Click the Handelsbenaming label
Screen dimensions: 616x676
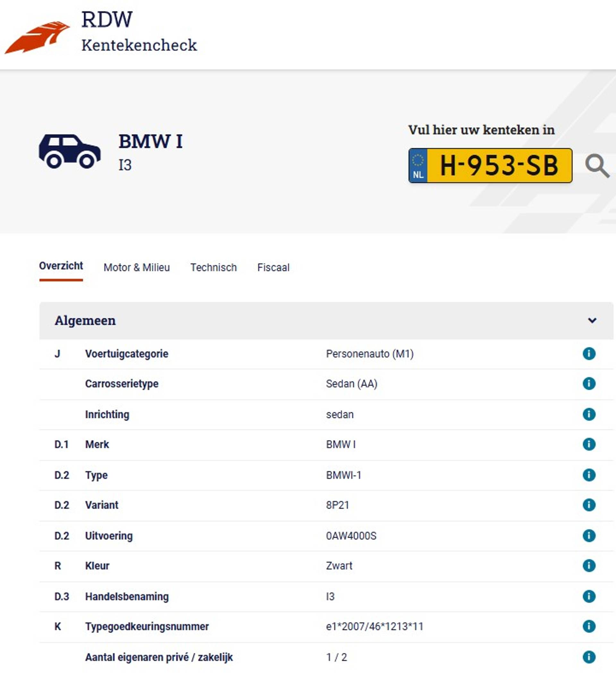[127, 596]
